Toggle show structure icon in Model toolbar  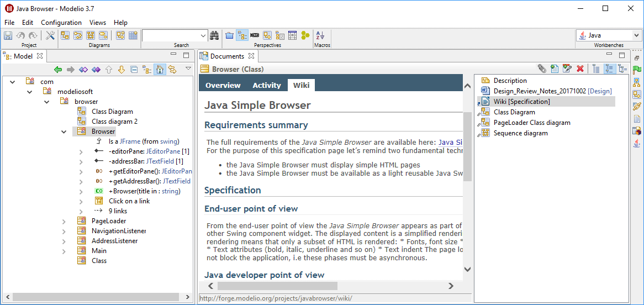pyautogui.click(x=146, y=70)
